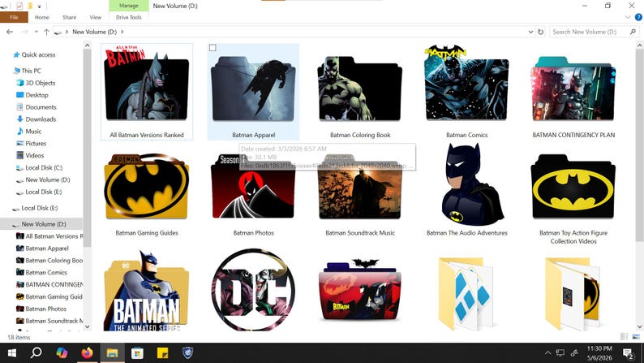Select the Batman Toy Action Figure Collection Videos icon
644x363 pixels.
click(x=573, y=187)
